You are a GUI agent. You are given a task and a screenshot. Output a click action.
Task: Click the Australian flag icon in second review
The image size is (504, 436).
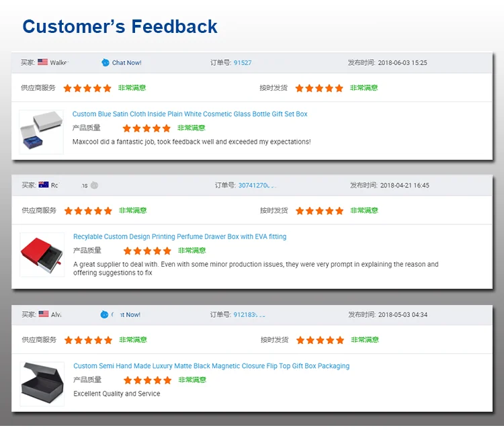coord(44,185)
